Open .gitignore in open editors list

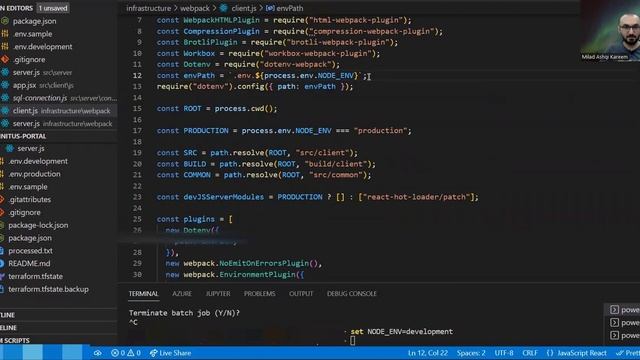(29, 60)
